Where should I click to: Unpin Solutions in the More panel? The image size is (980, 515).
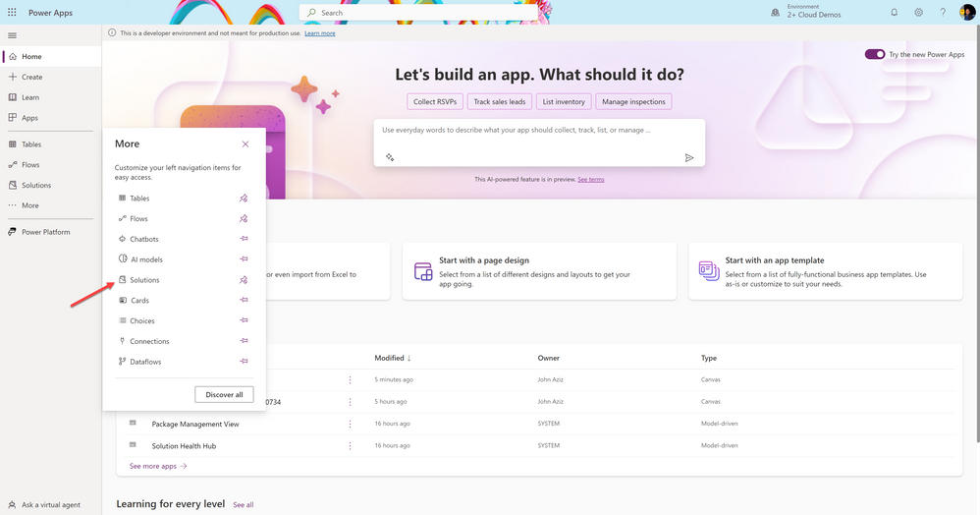pos(244,280)
